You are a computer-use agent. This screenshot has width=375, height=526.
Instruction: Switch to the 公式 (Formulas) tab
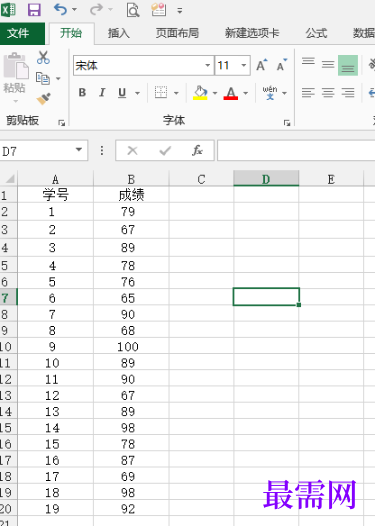(x=316, y=33)
